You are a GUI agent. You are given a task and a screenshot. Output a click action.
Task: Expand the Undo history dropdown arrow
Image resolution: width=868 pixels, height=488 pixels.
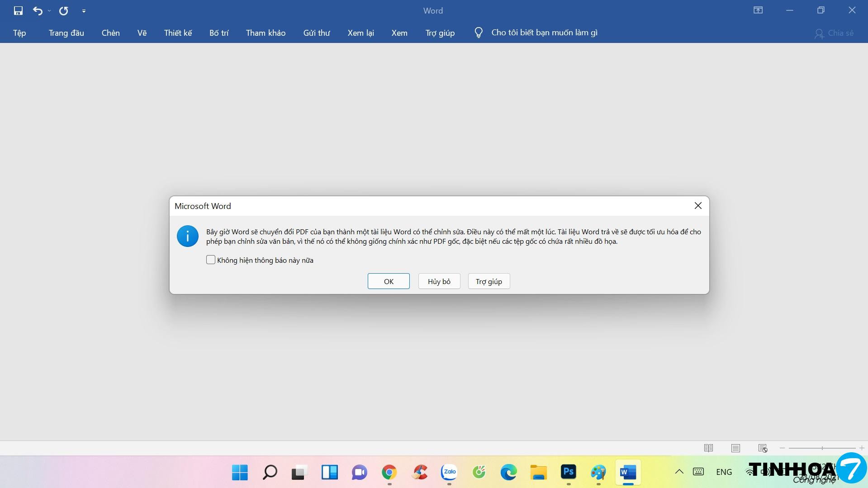(49, 11)
